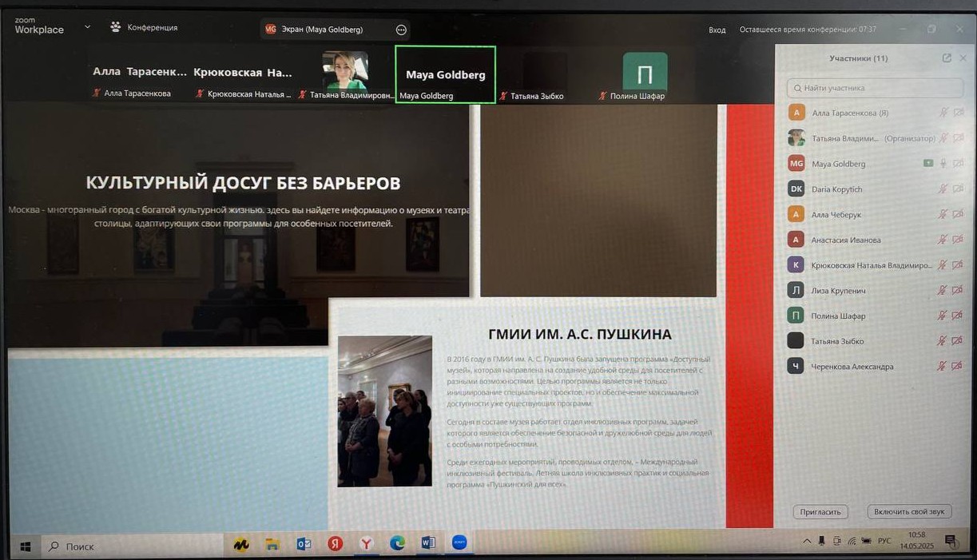The width and height of the screenshot is (977, 560).
Task: Click the Включить свой звук button
Action: pyautogui.click(x=909, y=512)
